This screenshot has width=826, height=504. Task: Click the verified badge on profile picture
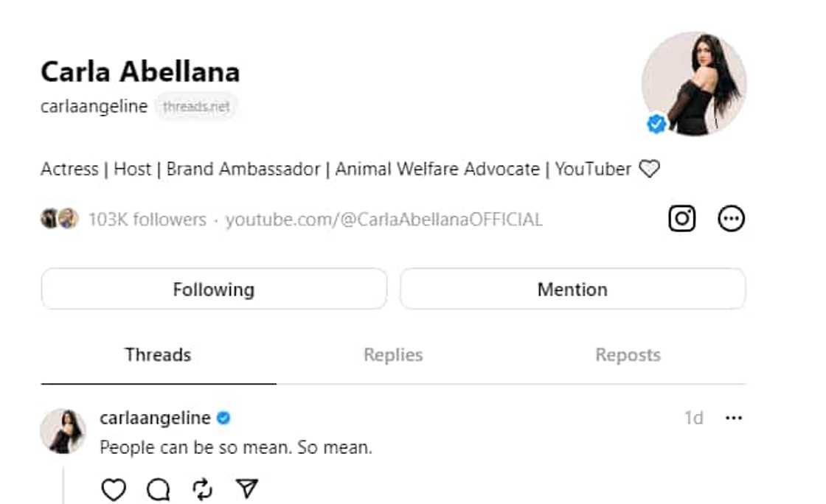(656, 124)
